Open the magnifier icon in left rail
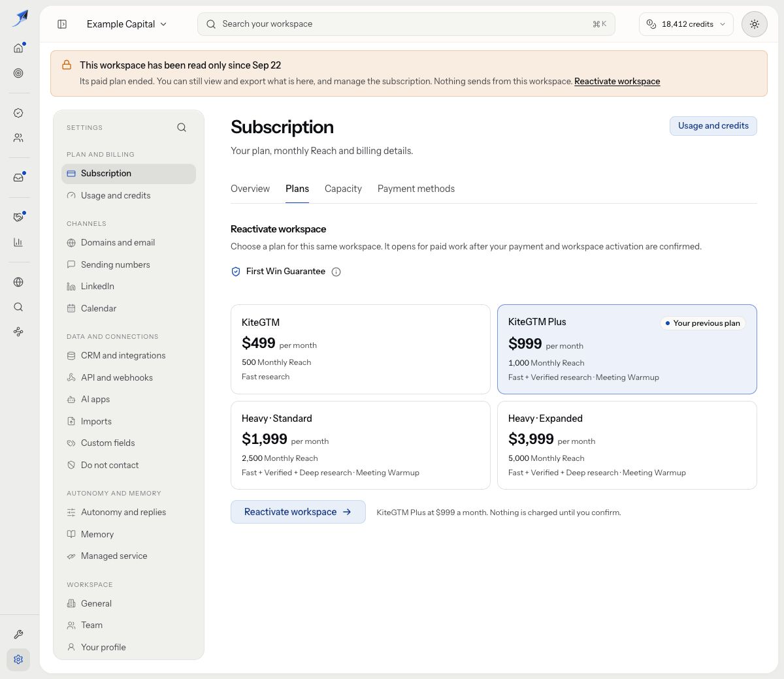Viewport: 784px width, 679px height. pyautogui.click(x=18, y=307)
